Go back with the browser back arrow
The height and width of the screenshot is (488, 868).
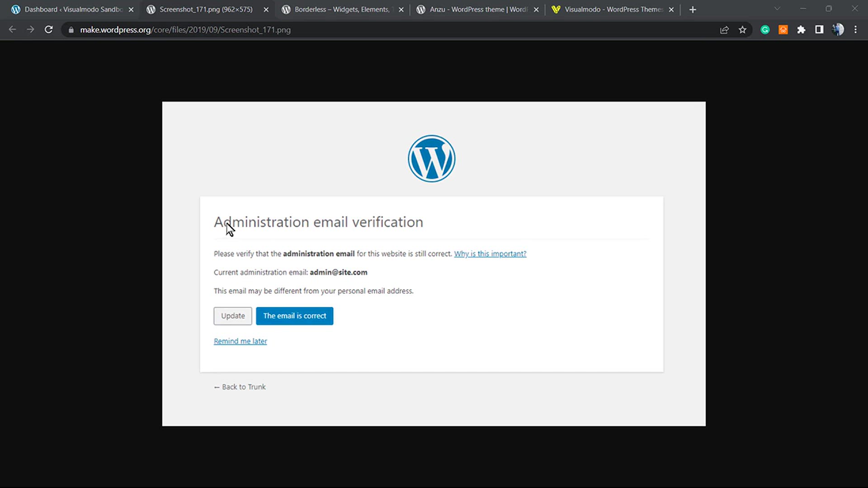[12, 30]
